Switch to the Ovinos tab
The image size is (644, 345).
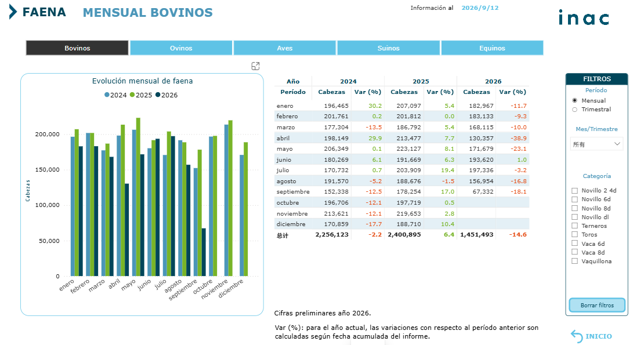[181, 48]
